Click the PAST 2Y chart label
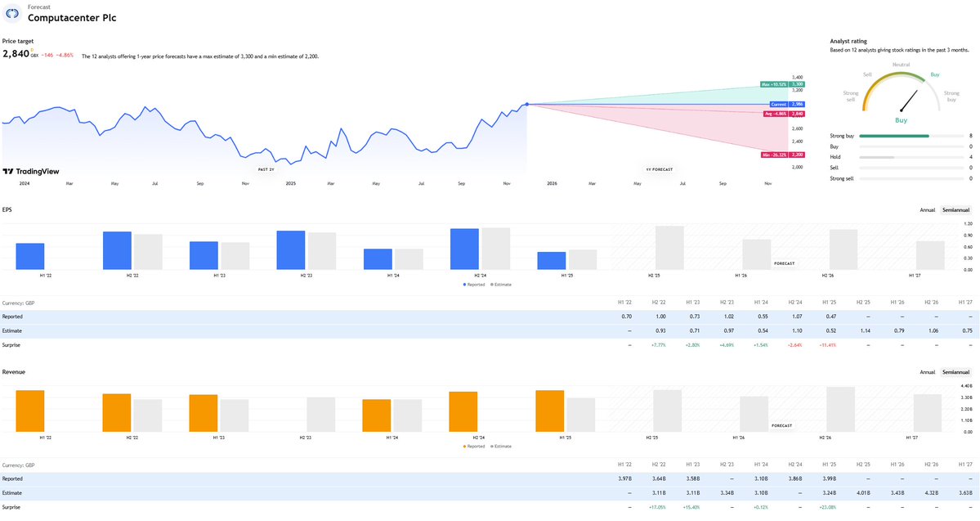This screenshot has height=521, width=980. coord(266,169)
